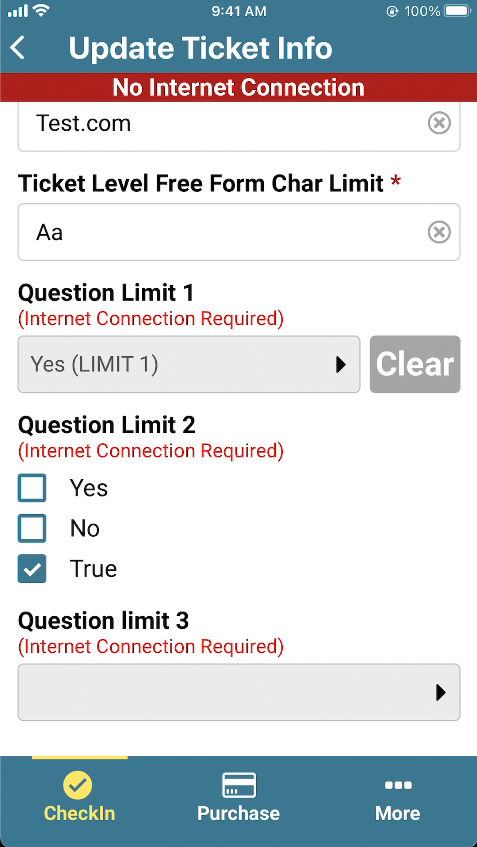Screen dimensions: 477x847
Task: Tap the arrow on Question Limit 1 dropdown
Action: (340, 365)
